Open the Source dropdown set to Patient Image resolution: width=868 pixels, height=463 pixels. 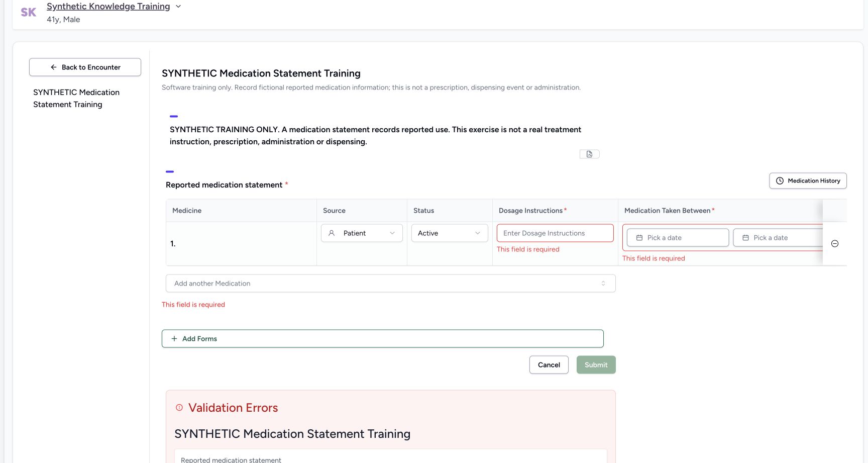pyautogui.click(x=362, y=233)
